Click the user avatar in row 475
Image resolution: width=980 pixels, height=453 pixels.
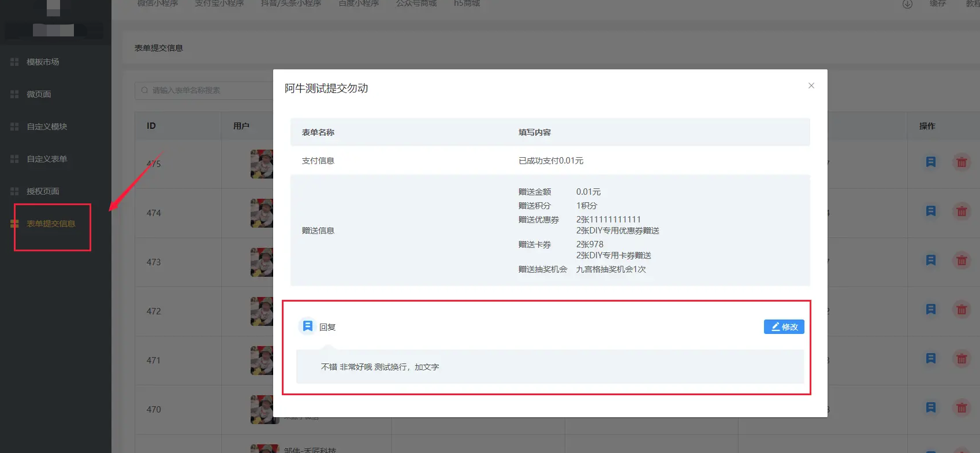click(x=262, y=164)
